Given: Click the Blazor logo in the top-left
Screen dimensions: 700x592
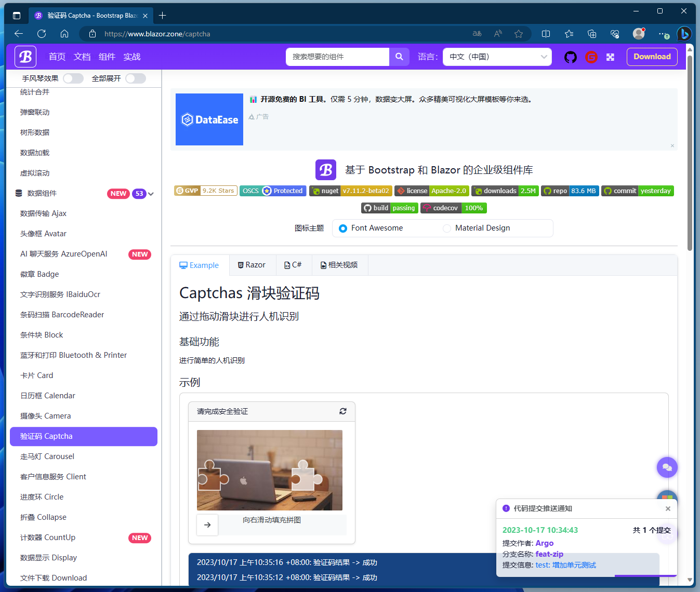Looking at the screenshot, I should click(x=25, y=57).
